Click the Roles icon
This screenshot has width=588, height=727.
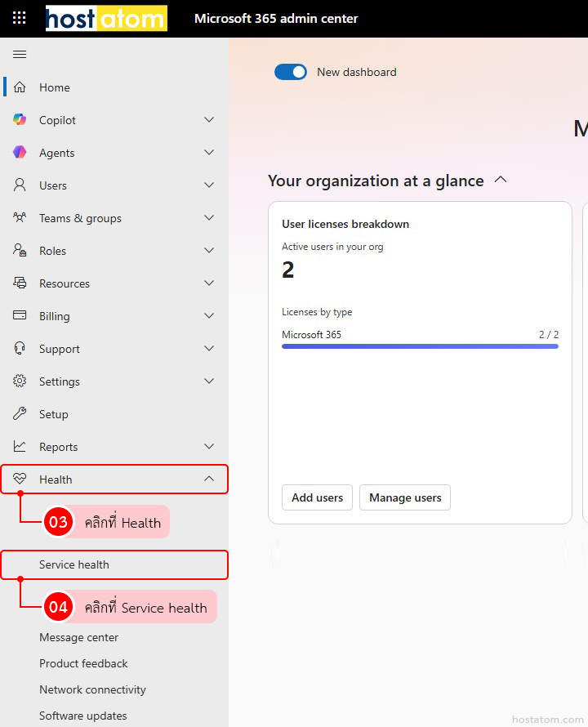pyautogui.click(x=20, y=251)
